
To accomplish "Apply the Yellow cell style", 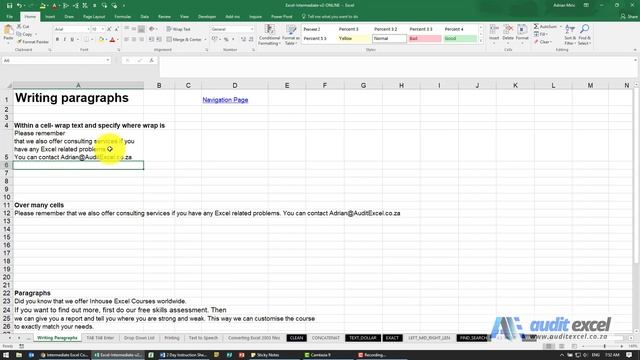I will [x=353, y=38].
